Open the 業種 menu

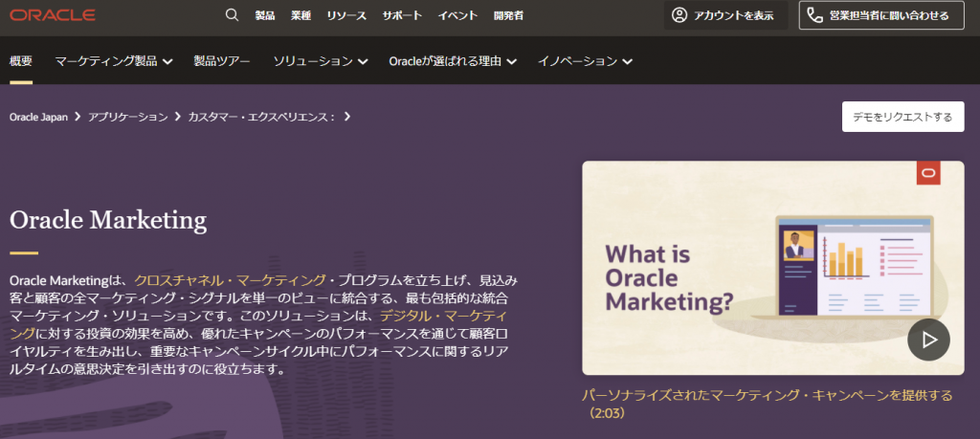click(x=301, y=15)
